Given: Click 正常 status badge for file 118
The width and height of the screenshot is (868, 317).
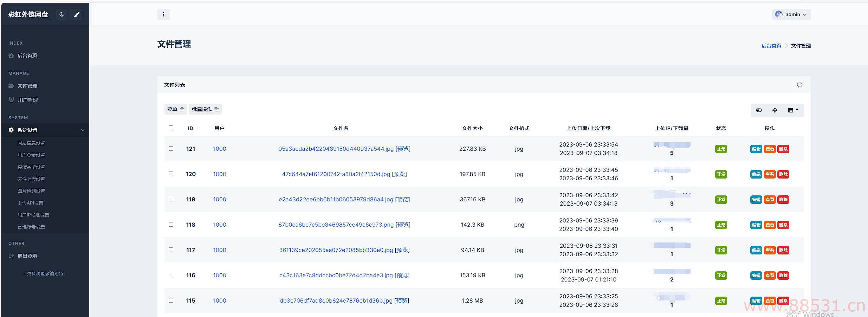Looking at the screenshot, I should pos(721,225).
